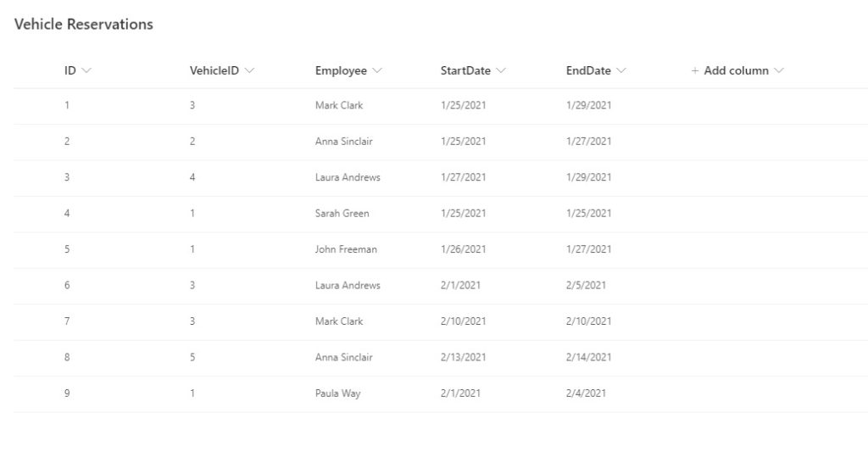868x452 pixels.
Task: Open the ID column chevron menu
Action: (86, 71)
